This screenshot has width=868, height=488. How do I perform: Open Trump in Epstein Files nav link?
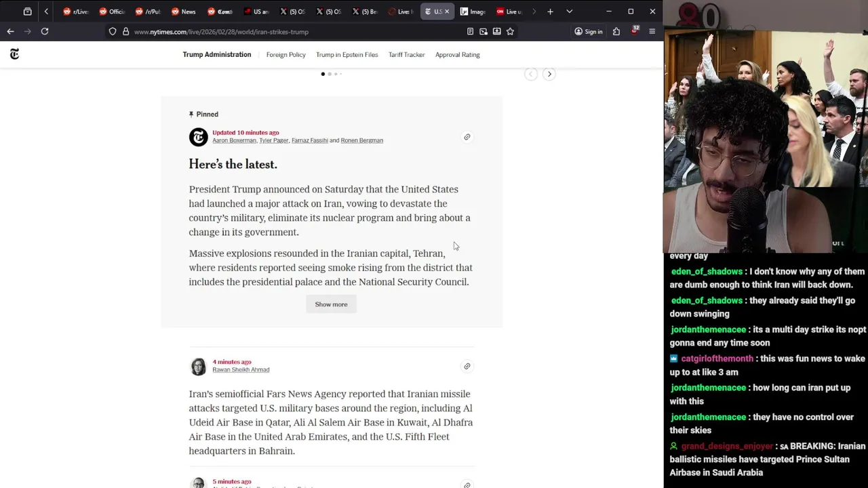(347, 54)
